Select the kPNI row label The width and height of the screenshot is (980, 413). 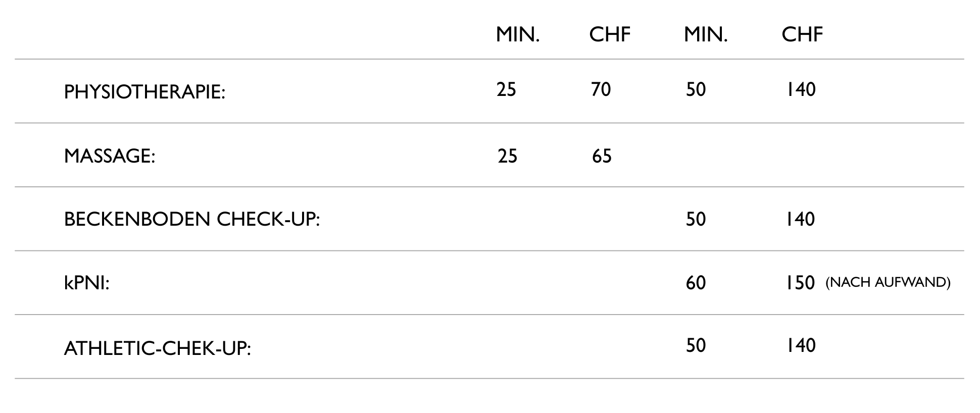(86, 283)
